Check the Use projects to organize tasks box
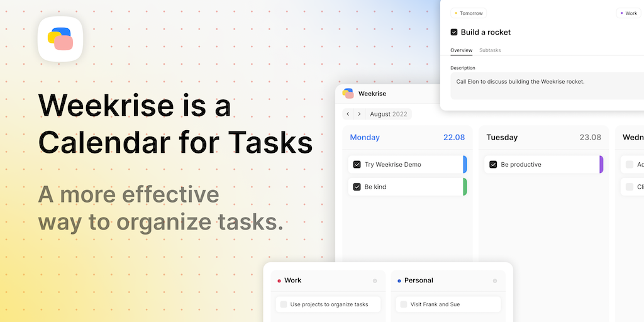644x322 pixels. click(x=284, y=304)
